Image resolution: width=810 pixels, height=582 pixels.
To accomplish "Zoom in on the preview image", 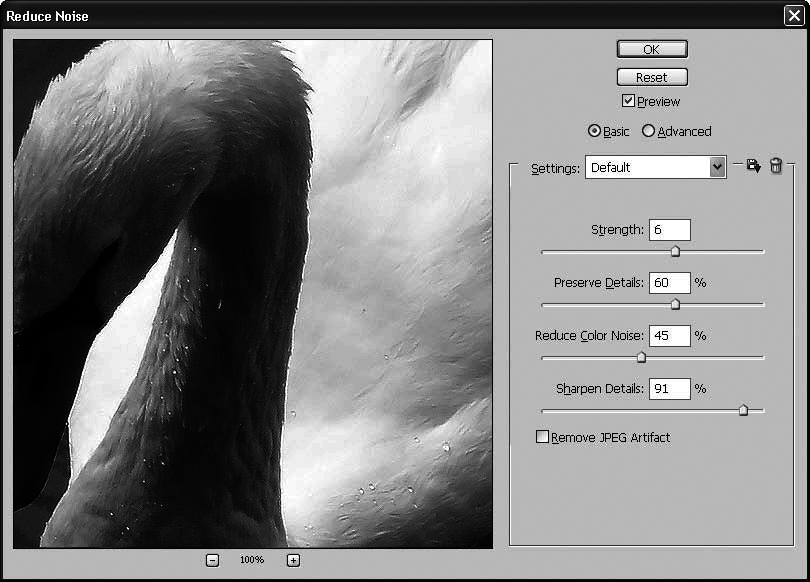I will [292, 560].
